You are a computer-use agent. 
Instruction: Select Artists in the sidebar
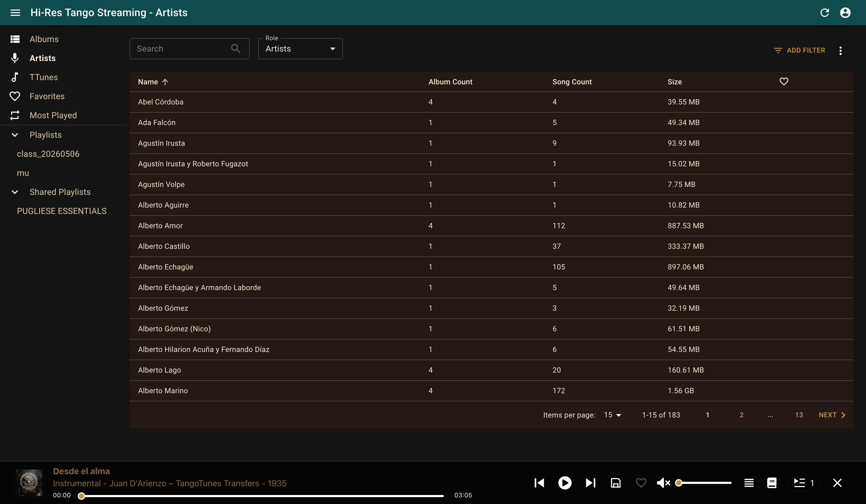pyautogui.click(x=63, y=58)
